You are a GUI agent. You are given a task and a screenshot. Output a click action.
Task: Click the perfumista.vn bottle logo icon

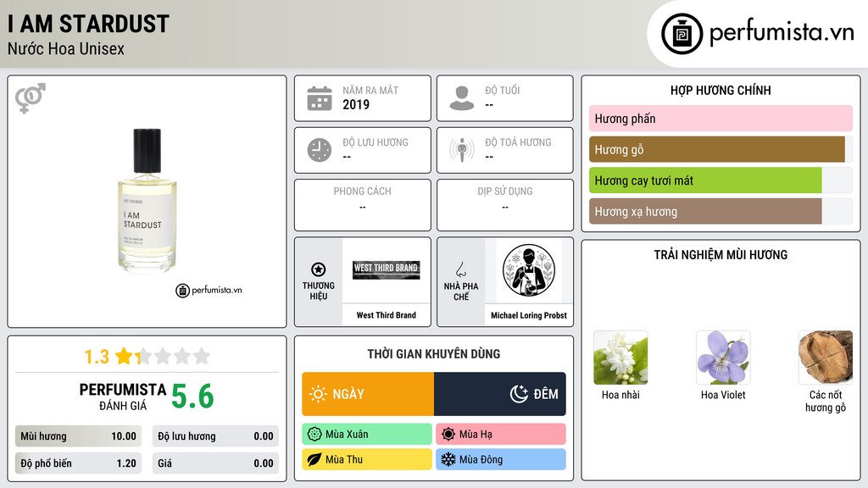[682, 34]
